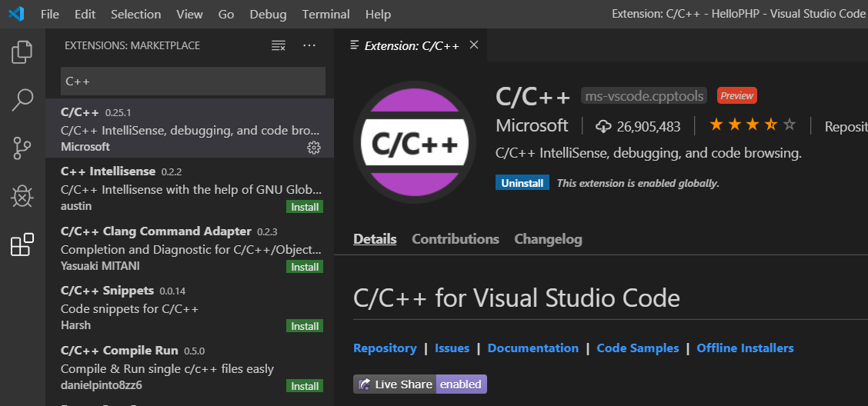The width and height of the screenshot is (868, 406).
Task: Switch to the Contributions tab
Action: click(x=456, y=239)
